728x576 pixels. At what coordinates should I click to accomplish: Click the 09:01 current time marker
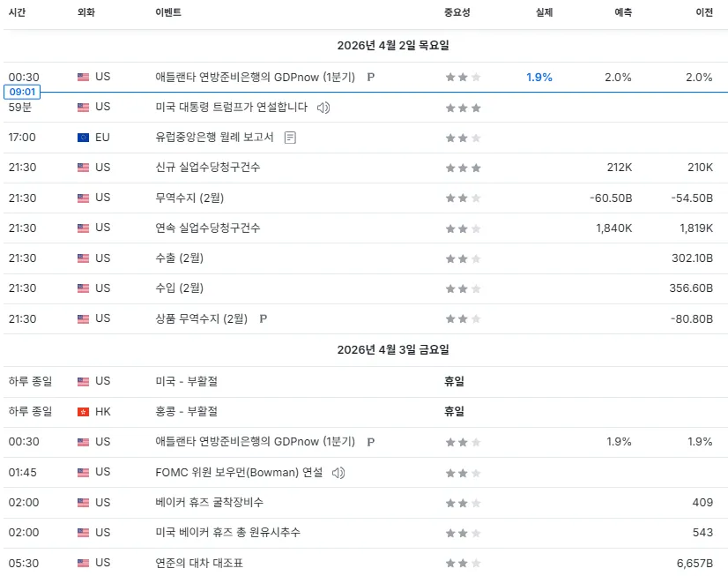click(x=22, y=92)
